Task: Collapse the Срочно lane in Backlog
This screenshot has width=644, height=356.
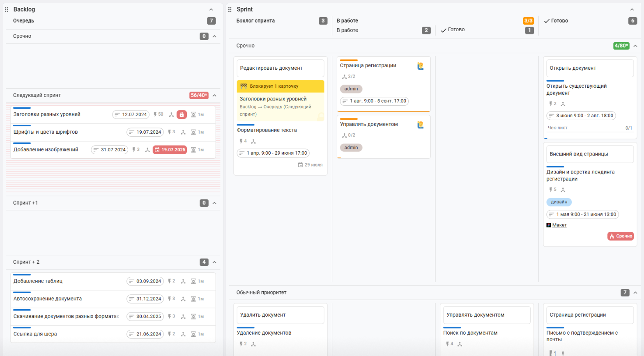Action: 214,37
